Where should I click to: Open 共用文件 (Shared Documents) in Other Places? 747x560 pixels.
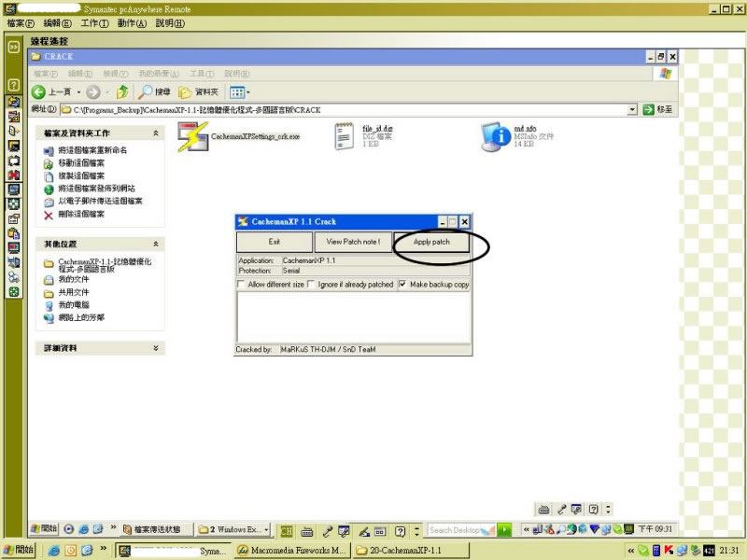tap(74, 292)
